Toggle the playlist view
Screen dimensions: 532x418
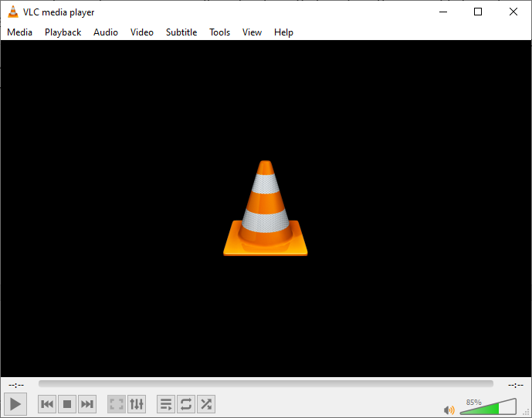[x=166, y=404]
